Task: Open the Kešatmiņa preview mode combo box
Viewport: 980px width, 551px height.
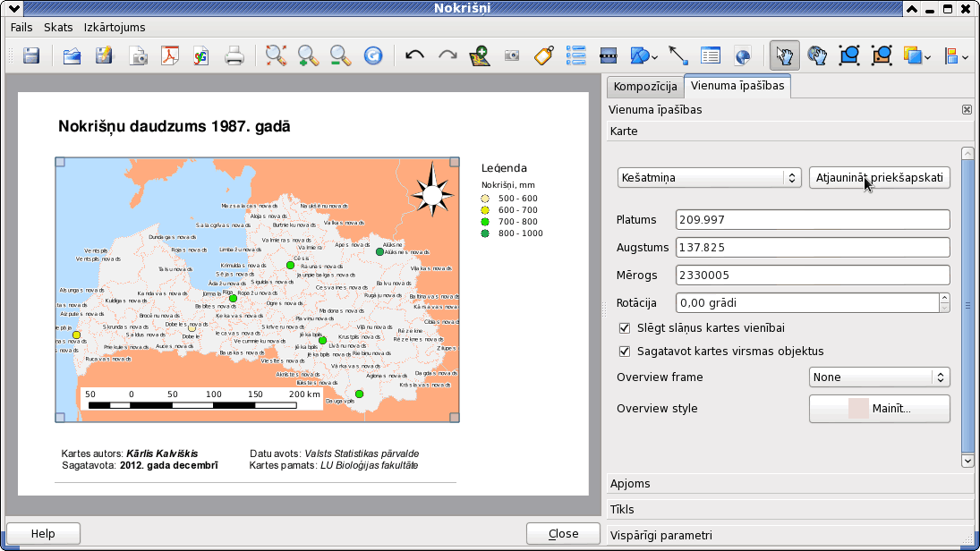Action: coord(710,177)
